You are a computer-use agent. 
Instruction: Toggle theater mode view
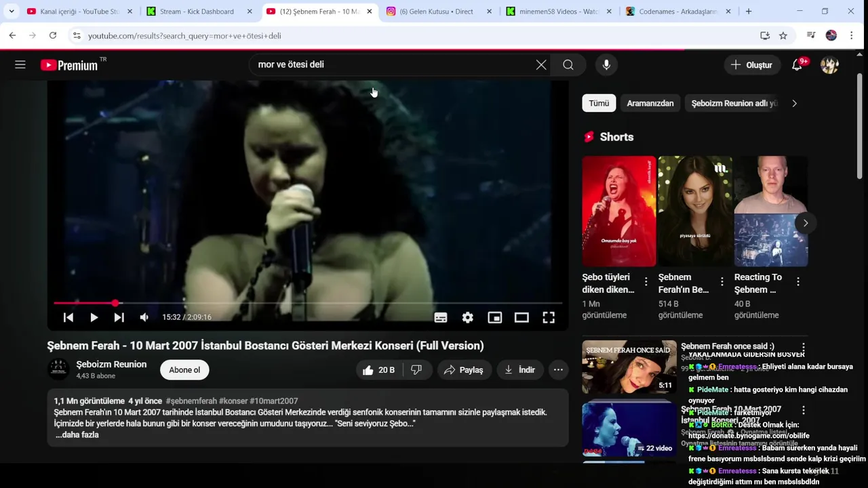pos(521,317)
